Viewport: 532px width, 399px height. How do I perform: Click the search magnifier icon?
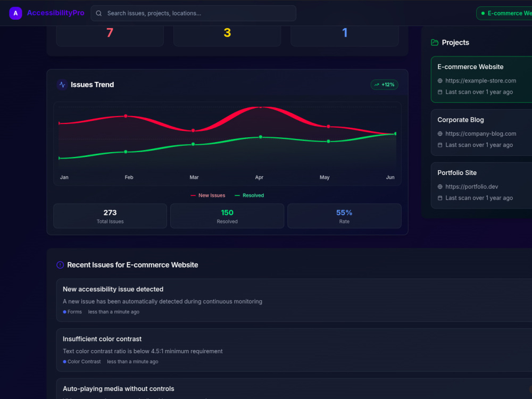click(x=99, y=13)
